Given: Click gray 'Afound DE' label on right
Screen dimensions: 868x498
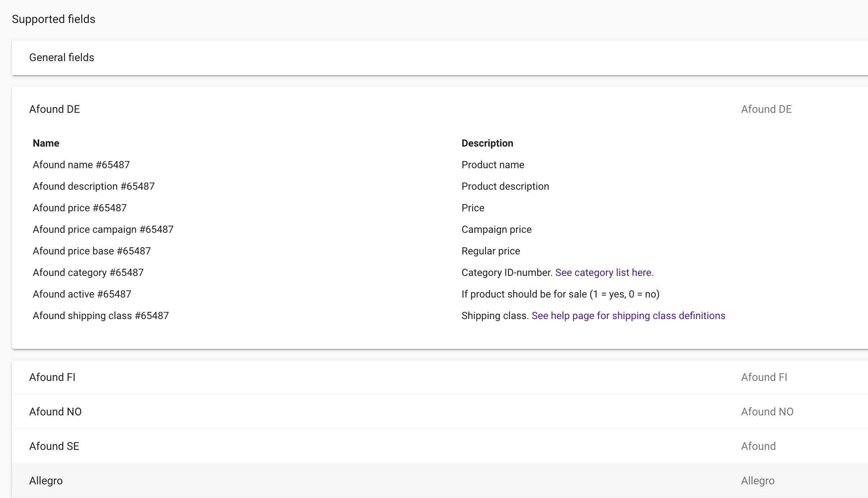Looking at the screenshot, I should pyautogui.click(x=767, y=109).
